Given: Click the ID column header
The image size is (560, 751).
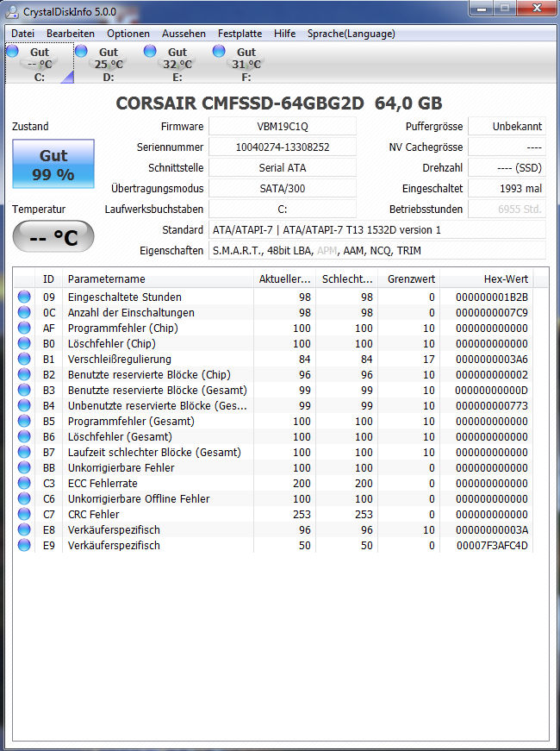Looking at the screenshot, I should [x=48, y=278].
